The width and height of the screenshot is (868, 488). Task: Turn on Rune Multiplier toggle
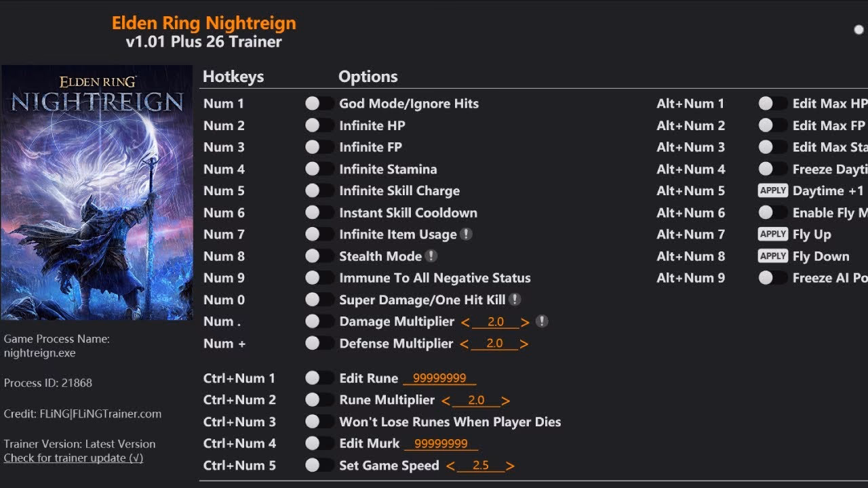pos(319,399)
